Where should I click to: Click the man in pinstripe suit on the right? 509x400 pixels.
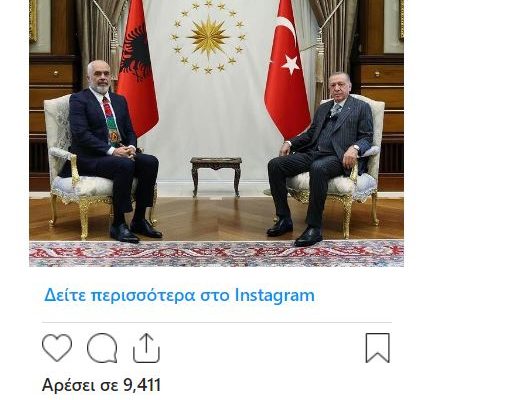322,158
